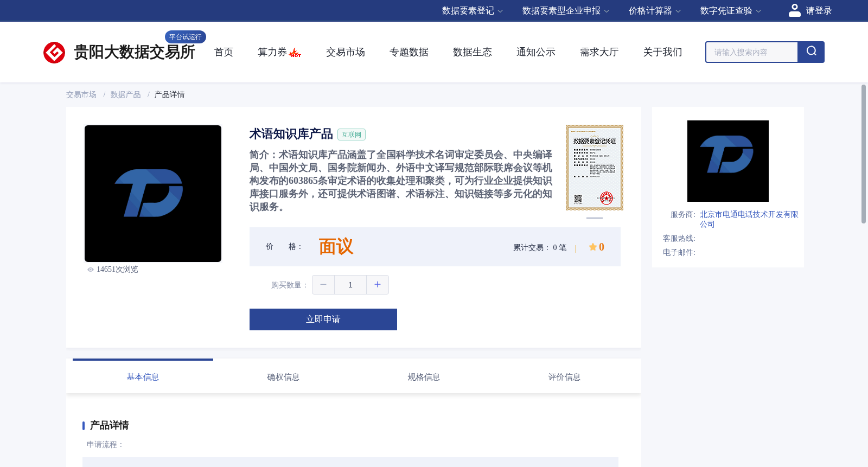Click the 平台试运行 badge
868x467 pixels.
click(x=186, y=37)
